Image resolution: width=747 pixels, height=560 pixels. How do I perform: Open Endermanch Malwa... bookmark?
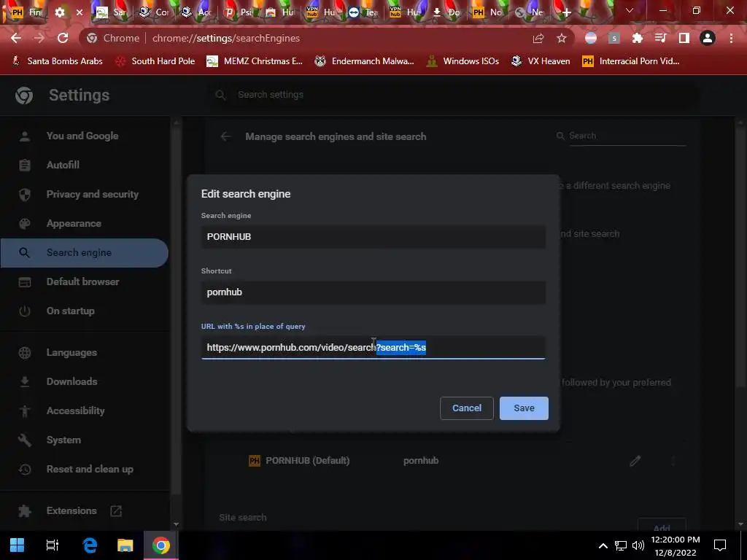point(365,61)
